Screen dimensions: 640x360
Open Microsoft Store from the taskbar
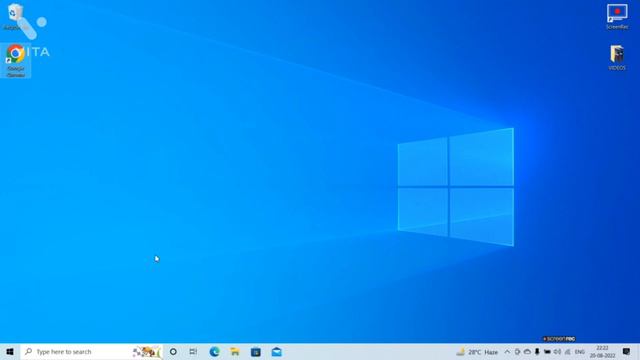256,351
